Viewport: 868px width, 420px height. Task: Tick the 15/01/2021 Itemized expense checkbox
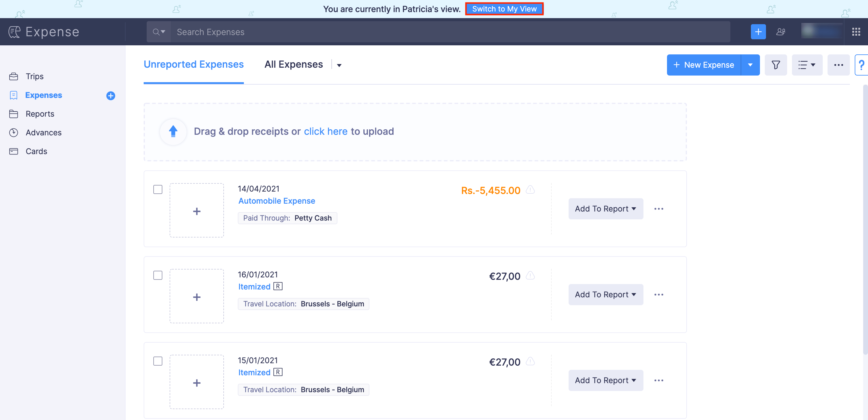(158, 361)
